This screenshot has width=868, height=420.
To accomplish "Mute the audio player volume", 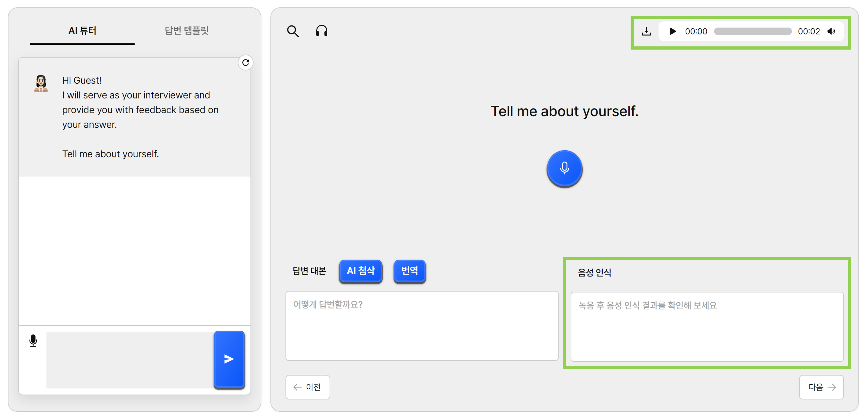I will coord(831,31).
